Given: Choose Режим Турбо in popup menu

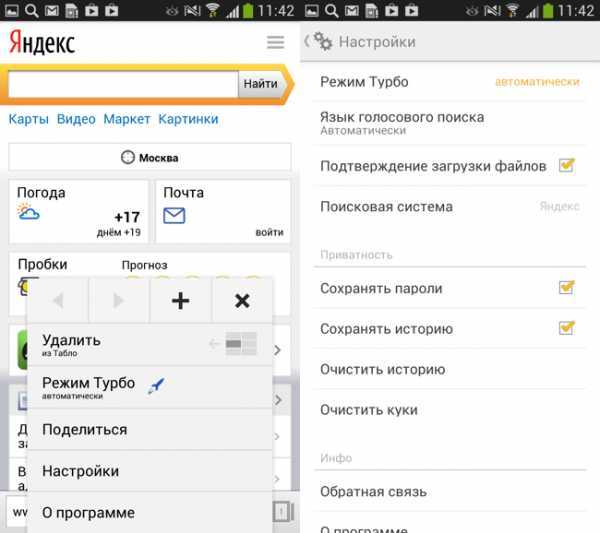Looking at the screenshot, I should [x=150, y=387].
